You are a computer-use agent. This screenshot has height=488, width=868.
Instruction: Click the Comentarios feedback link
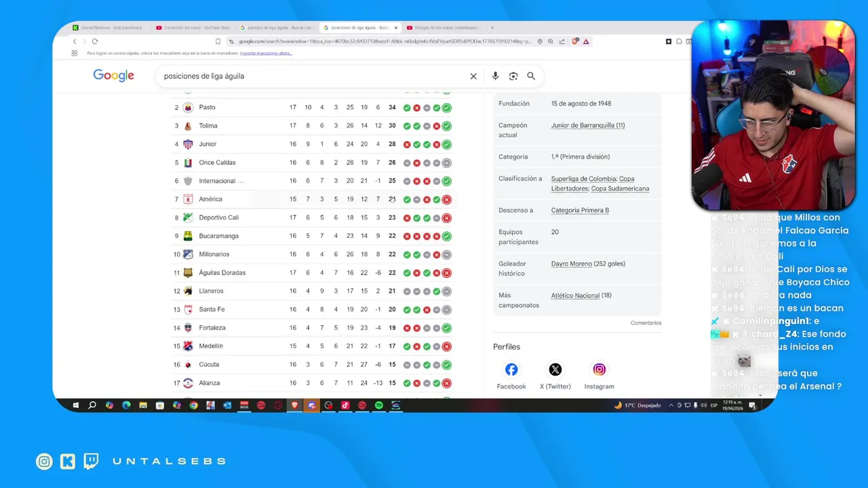tap(646, 323)
